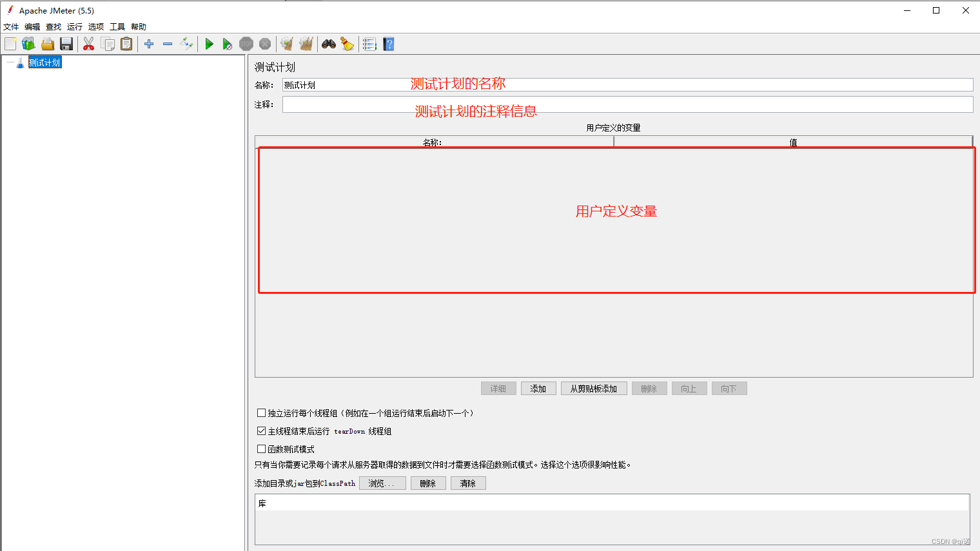Open the 编辑 menu
This screenshot has width=980, height=551.
pos(32,27)
